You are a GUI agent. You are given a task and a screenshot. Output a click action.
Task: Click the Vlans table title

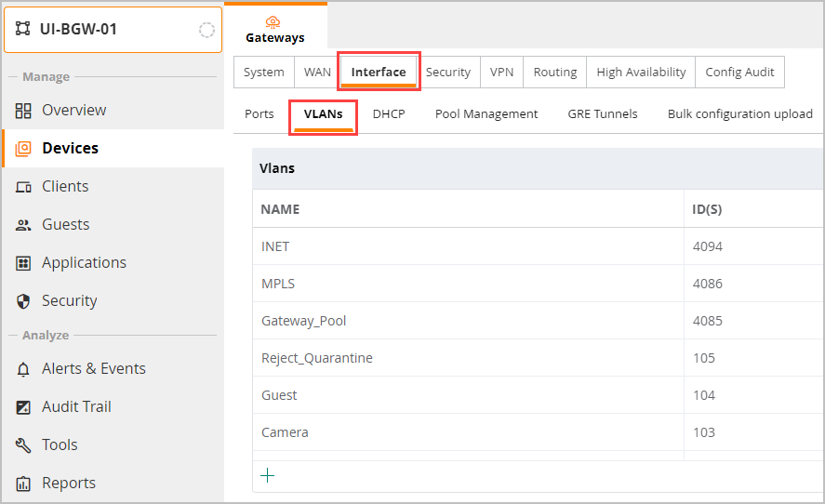277,168
